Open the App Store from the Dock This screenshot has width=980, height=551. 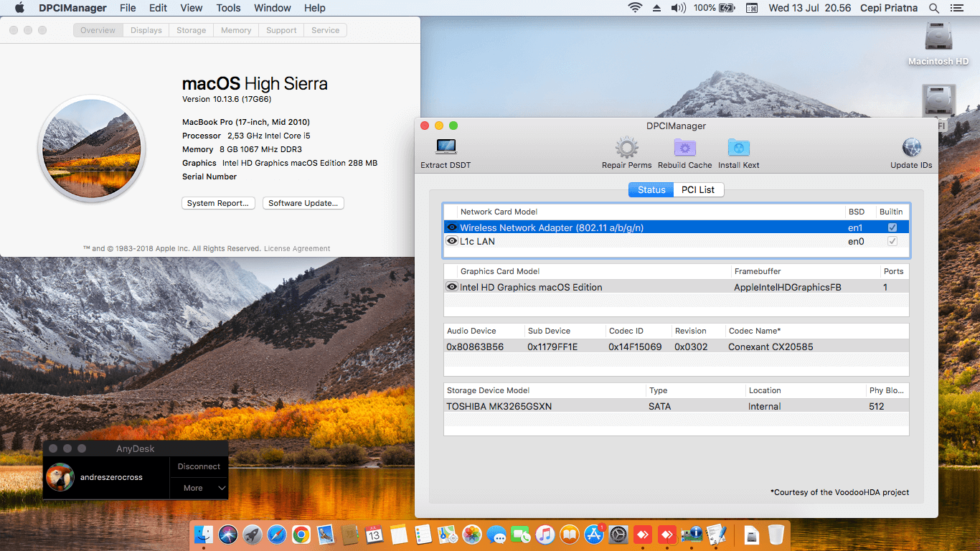(594, 534)
